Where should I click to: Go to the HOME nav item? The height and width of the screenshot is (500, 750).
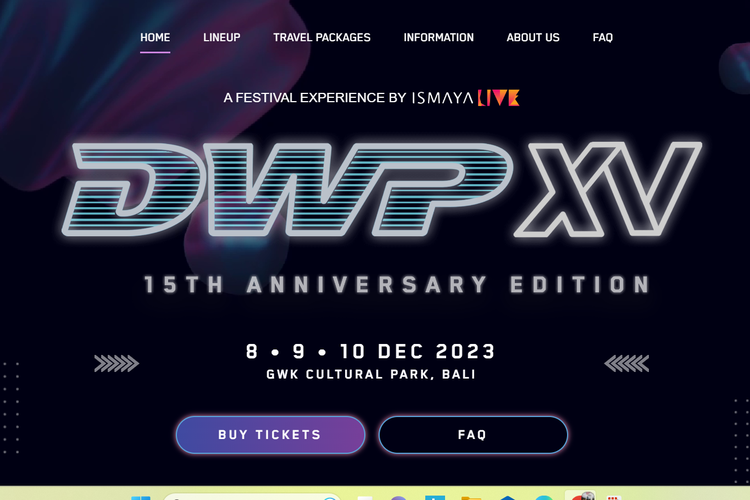coord(155,38)
